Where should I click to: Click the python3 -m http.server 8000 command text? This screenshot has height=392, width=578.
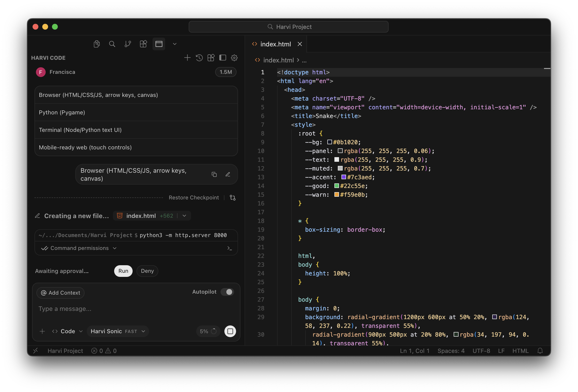pos(183,235)
